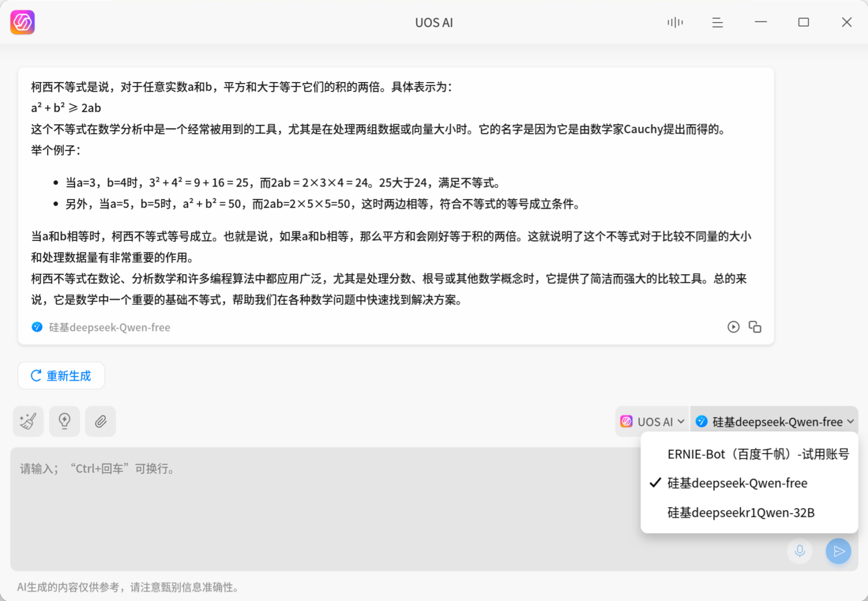Choose ERNIE-Bot（百度千帆）试用账号
The height and width of the screenshot is (601, 868).
click(758, 453)
